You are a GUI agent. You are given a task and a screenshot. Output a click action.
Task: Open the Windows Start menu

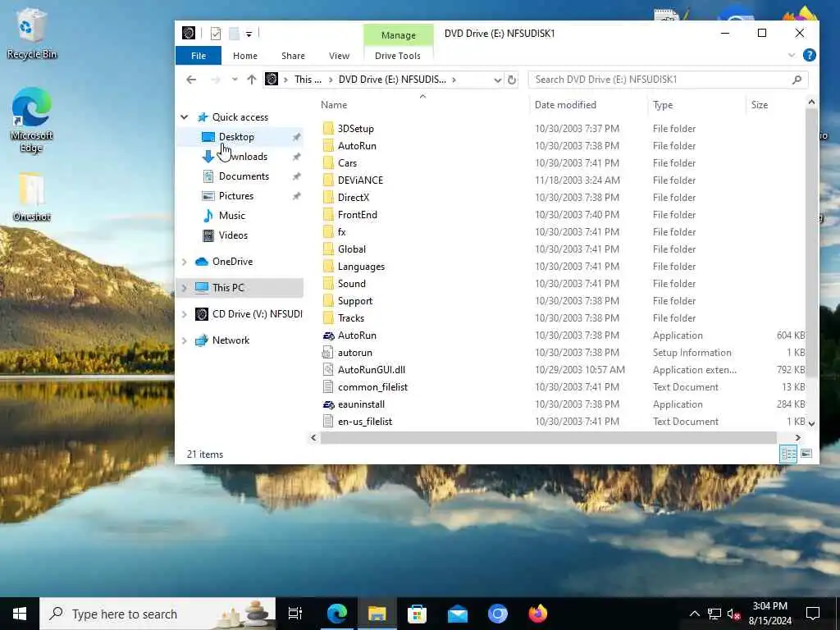(20, 614)
